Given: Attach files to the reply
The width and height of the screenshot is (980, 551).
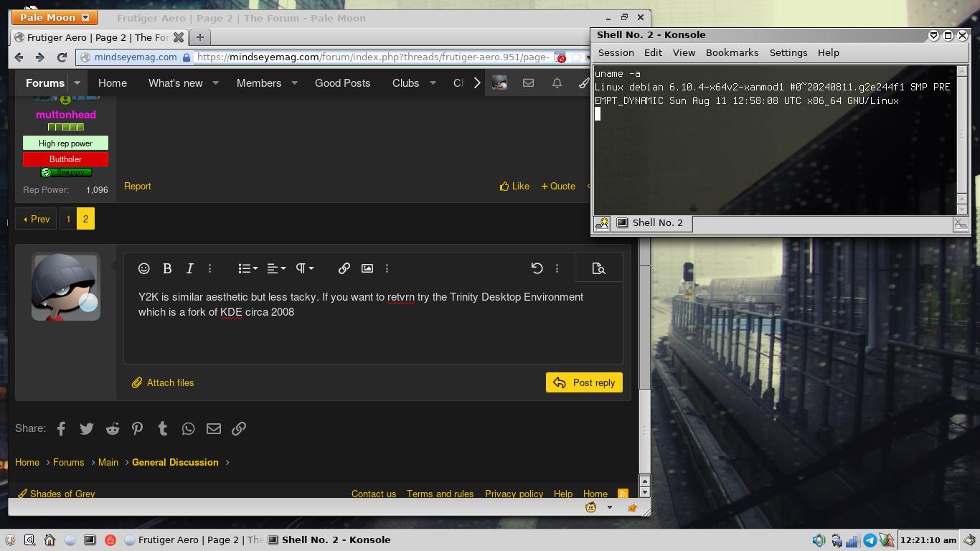Looking at the screenshot, I should 163,382.
